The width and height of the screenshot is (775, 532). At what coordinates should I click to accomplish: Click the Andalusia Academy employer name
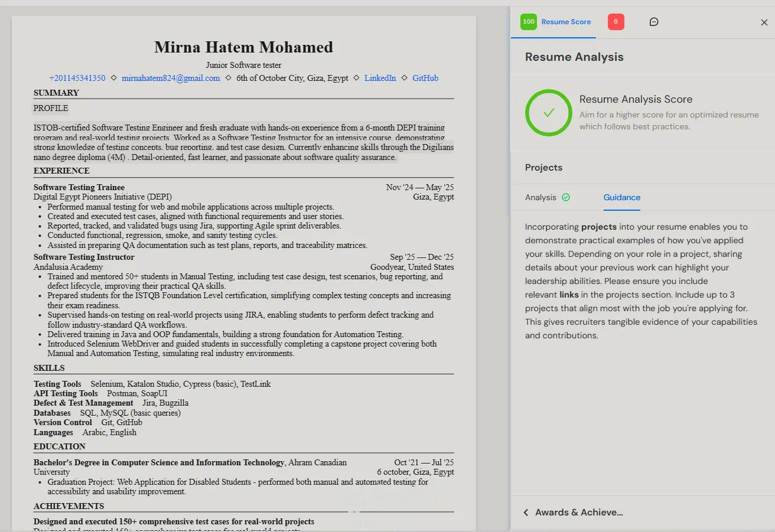(69, 267)
